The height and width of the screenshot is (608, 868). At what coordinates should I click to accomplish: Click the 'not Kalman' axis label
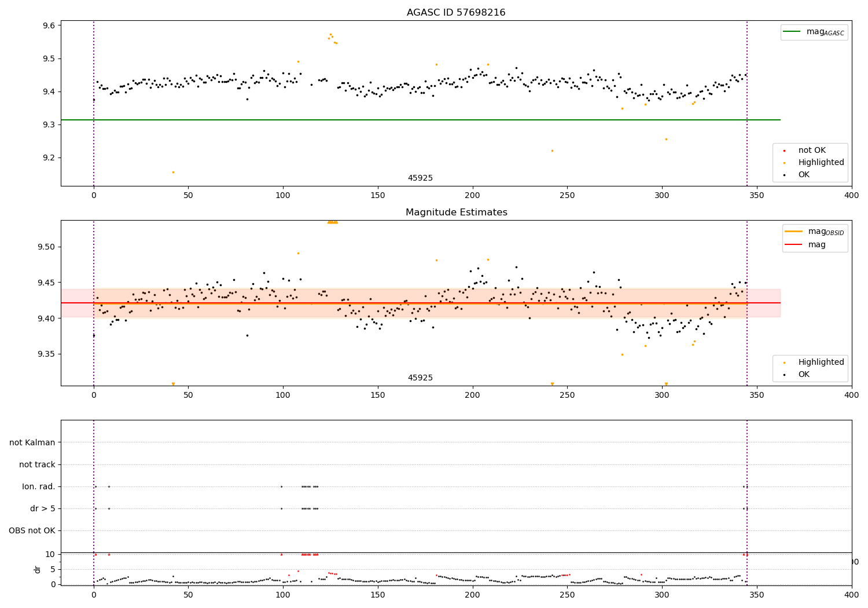pos(32,442)
